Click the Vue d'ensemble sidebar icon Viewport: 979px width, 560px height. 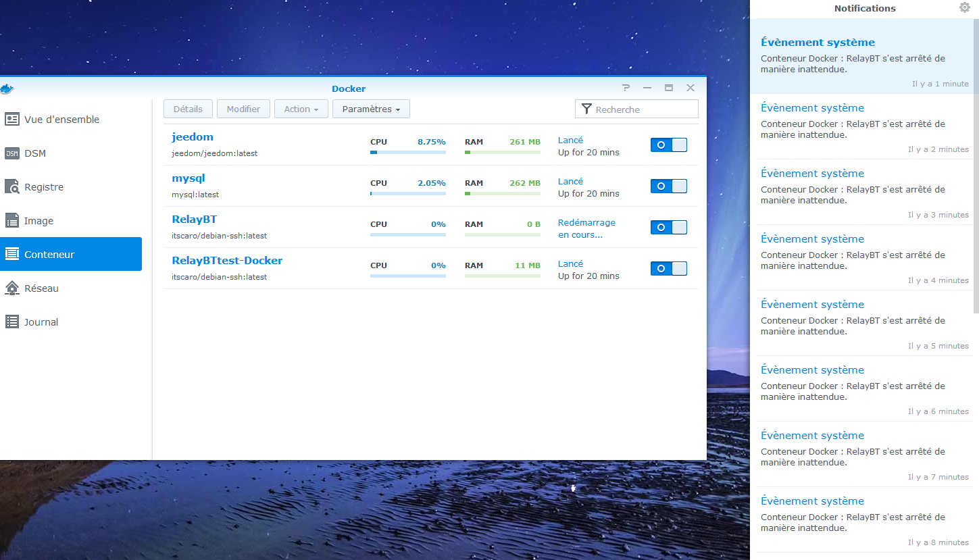12,120
